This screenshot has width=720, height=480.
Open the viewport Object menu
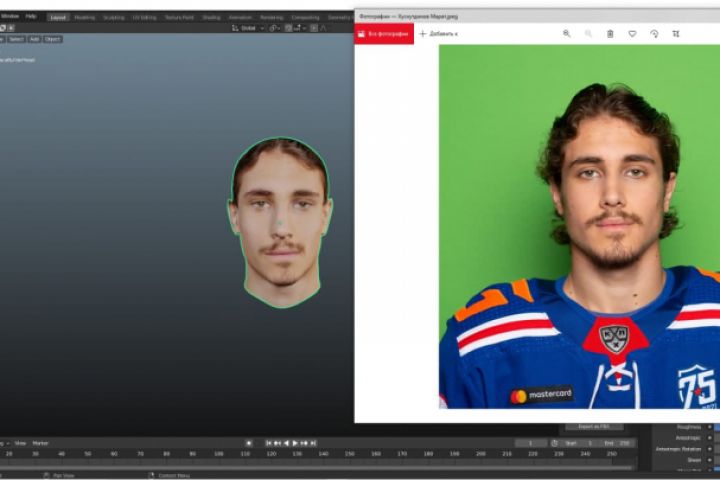coord(52,39)
